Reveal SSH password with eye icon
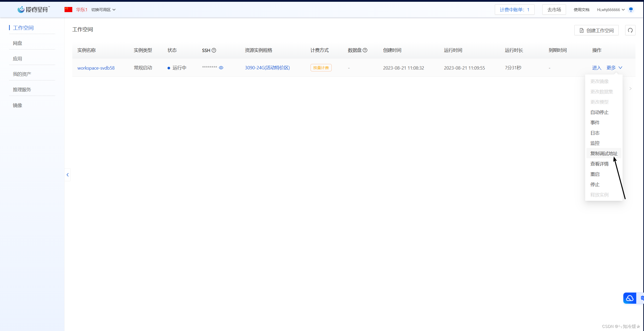Viewport: 644px width, 331px height. point(221,68)
